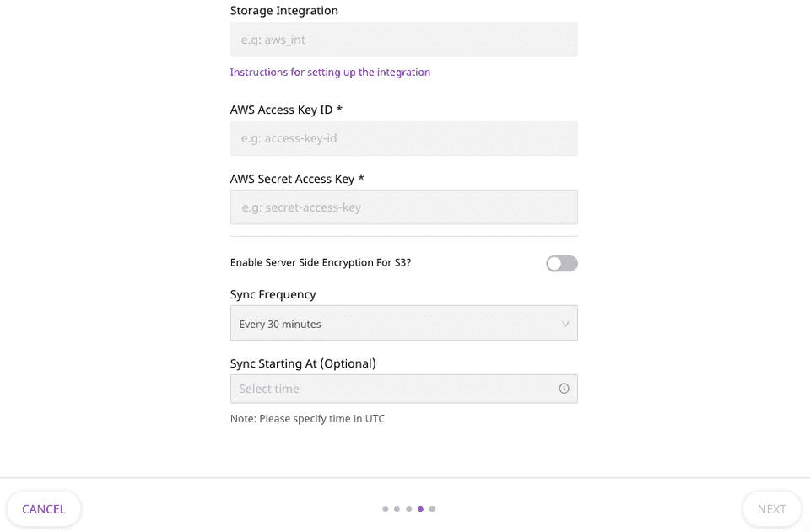Open the Sync Frequency dropdown
This screenshot has width=810, height=532.
point(403,324)
